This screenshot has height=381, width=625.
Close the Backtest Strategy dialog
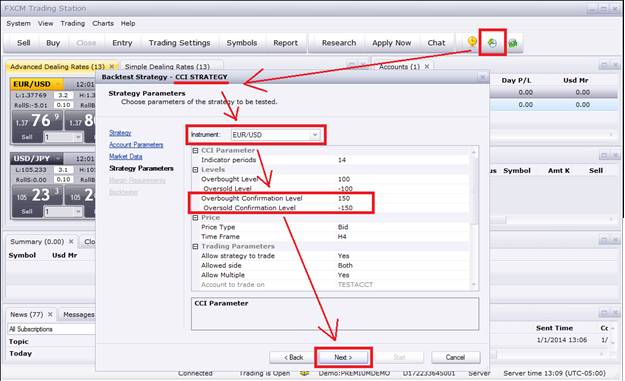[x=482, y=77]
